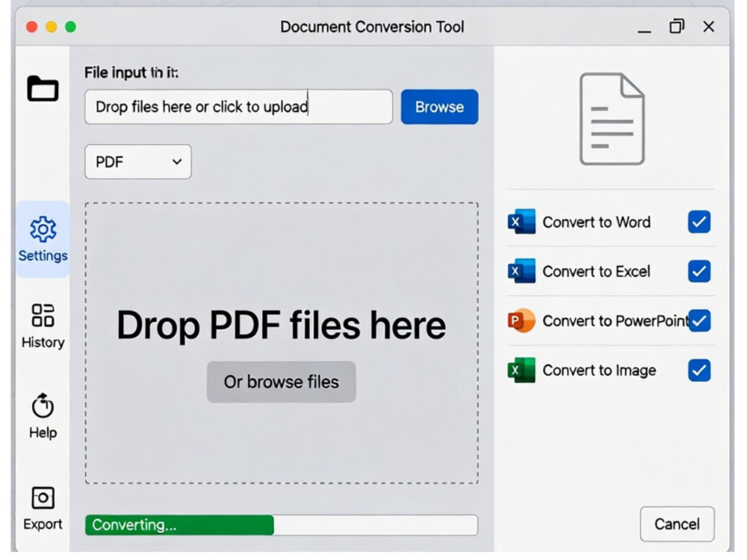Click the green macOS zoom dot
Screen dimensions: 747x560
tap(70, 27)
